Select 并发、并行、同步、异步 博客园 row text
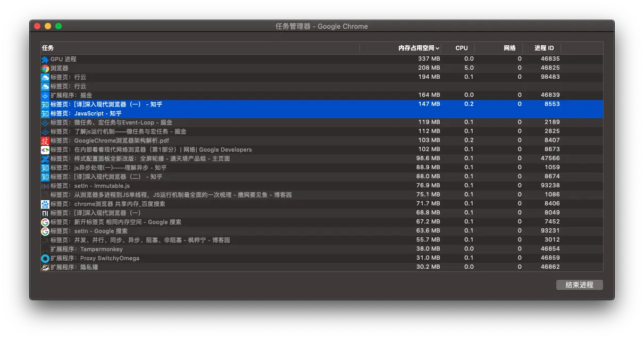 pyautogui.click(x=140, y=240)
